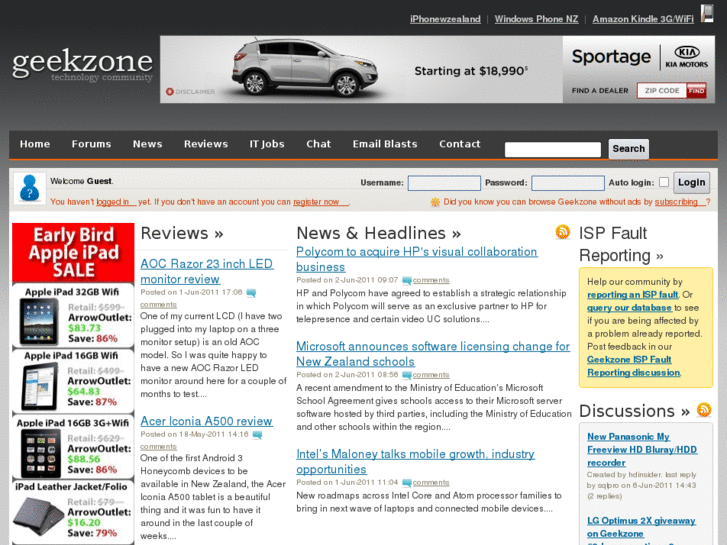Open the Chat menu item
This screenshot has width=727, height=545.
319,144
